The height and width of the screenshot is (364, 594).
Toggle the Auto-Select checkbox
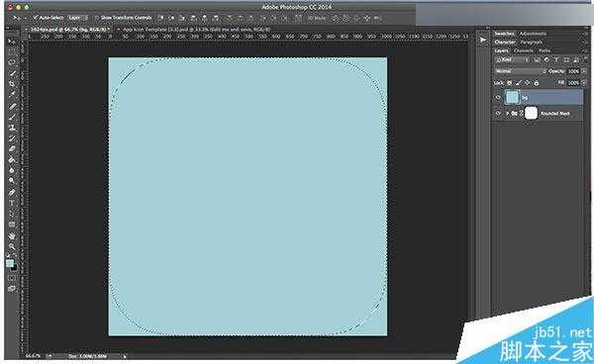36,18
